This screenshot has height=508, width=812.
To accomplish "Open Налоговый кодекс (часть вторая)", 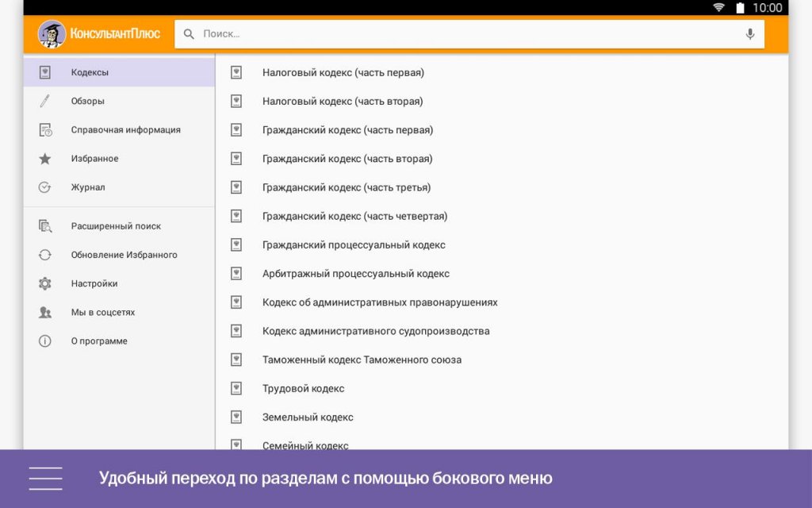I will coord(502,101).
